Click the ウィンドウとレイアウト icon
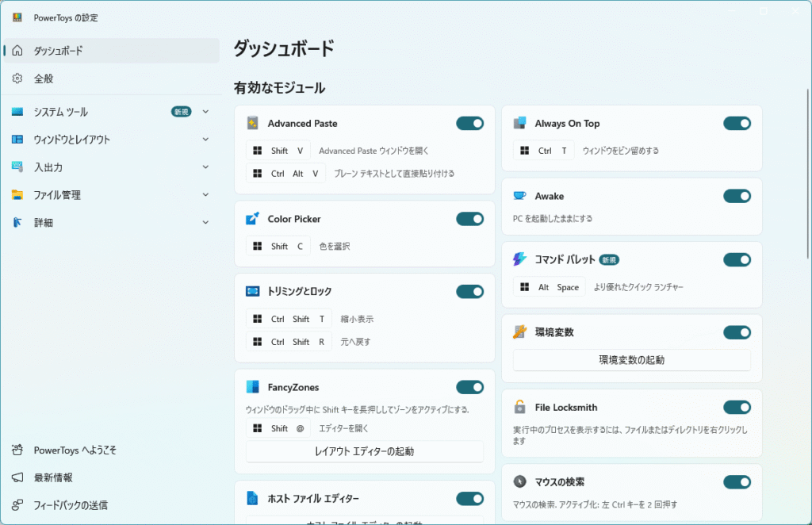 (17, 140)
